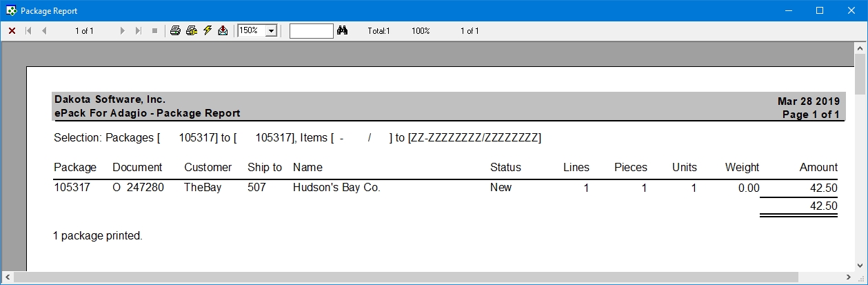The width and height of the screenshot is (868, 285).
Task: Click vertical scrollbar up arrow
Action: click(x=860, y=48)
